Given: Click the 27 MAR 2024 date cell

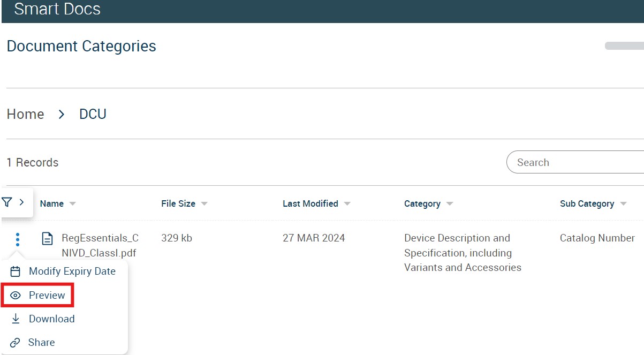Looking at the screenshot, I should pos(314,238).
